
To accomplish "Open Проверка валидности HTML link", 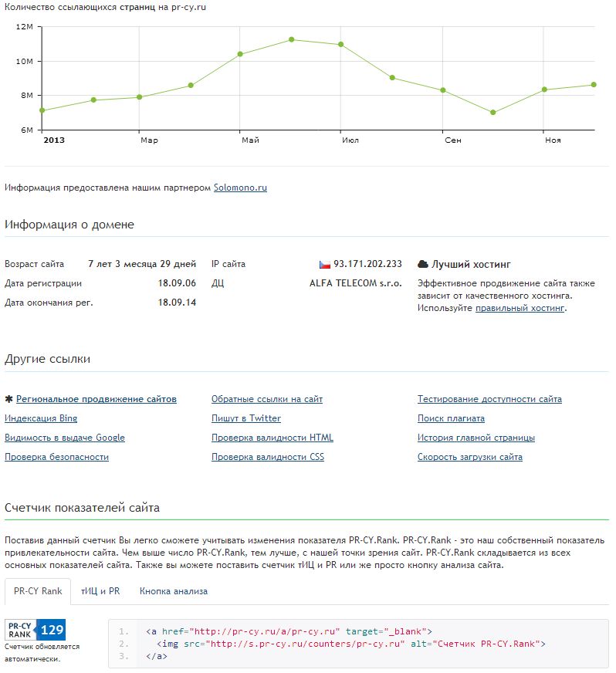I will pyautogui.click(x=272, y=438).
